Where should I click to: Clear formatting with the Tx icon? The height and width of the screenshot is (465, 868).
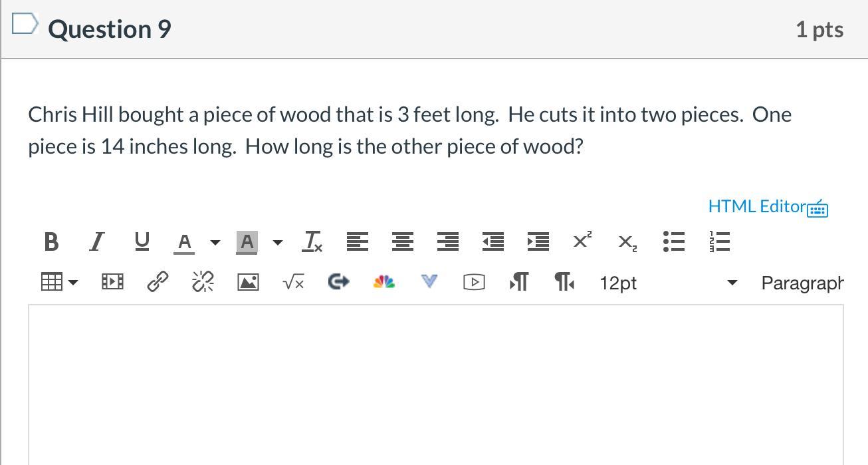click(x=312, y=241)
